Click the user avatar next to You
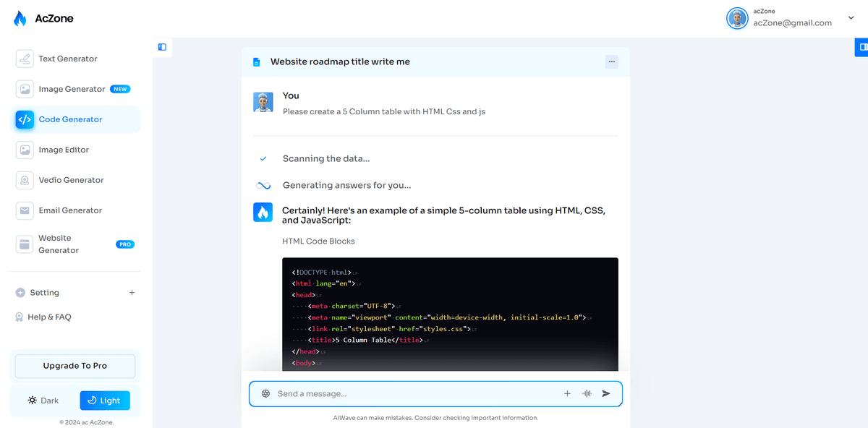This screenshot has height=428, width=868. pyautogui.click(x=263, y=102)
